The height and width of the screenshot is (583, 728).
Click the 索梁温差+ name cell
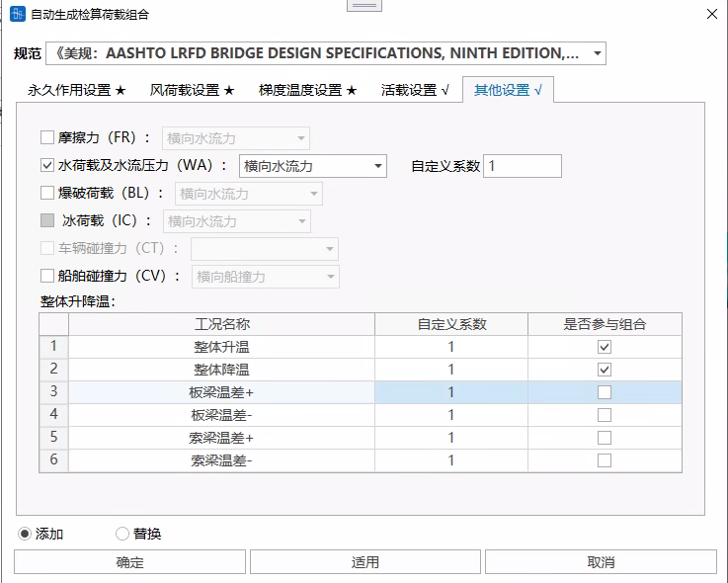(x=221, y=438)
